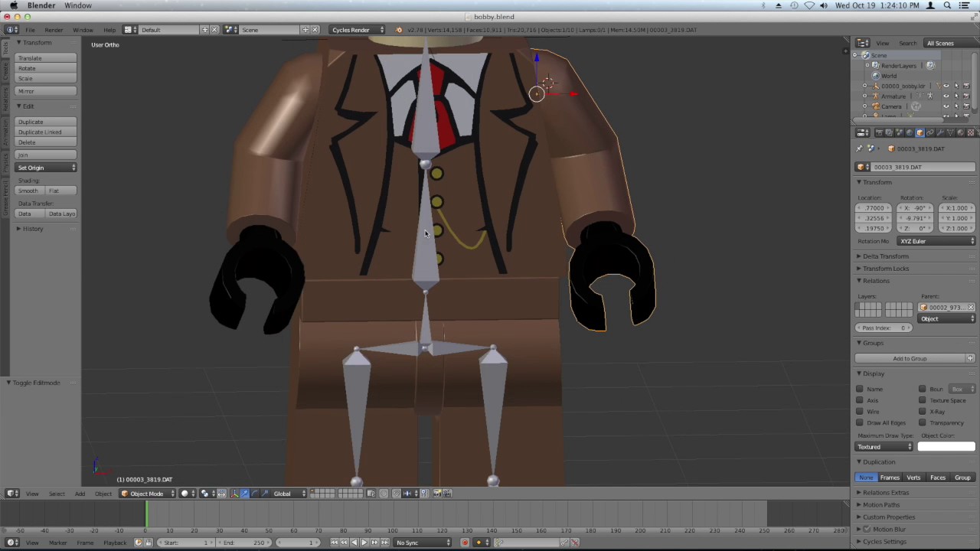The image size is (980, 551).
Task: Select the translate manipulator arrow icon
Action: (244, 494)
